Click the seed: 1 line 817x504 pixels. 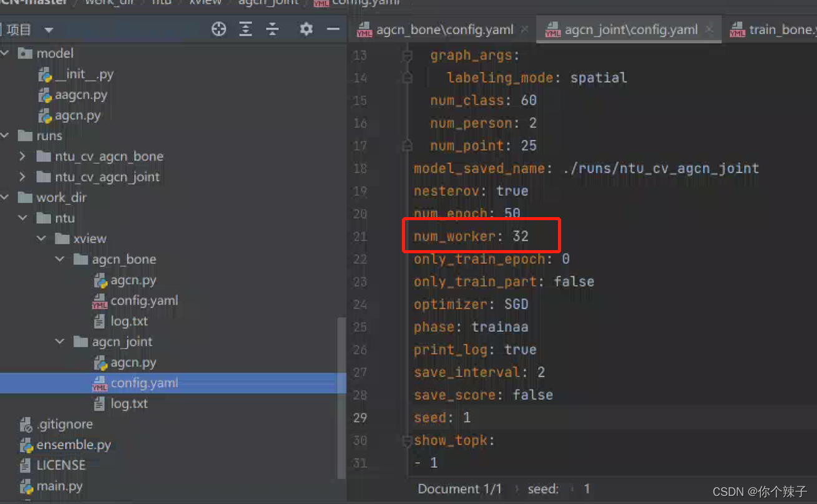point(443,417)
